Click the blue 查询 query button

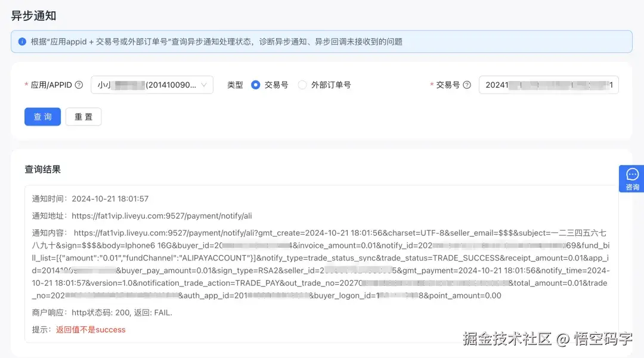coord(42,117)
